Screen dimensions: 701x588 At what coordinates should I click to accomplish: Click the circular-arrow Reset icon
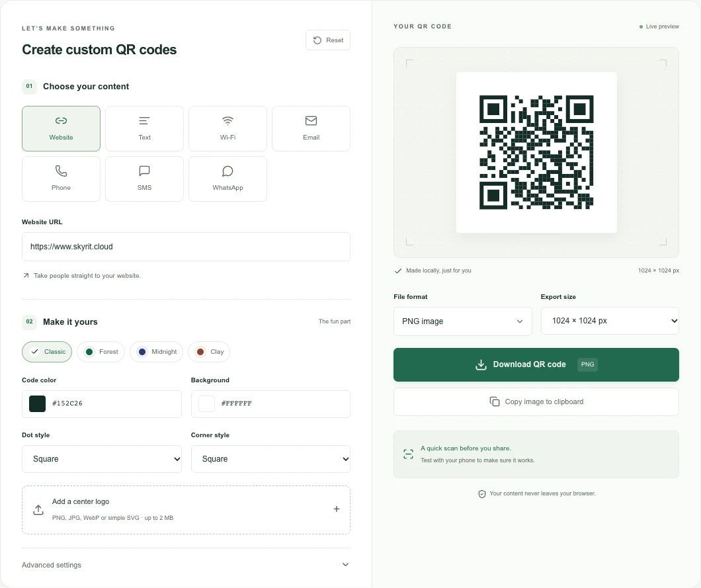point(317,40)
